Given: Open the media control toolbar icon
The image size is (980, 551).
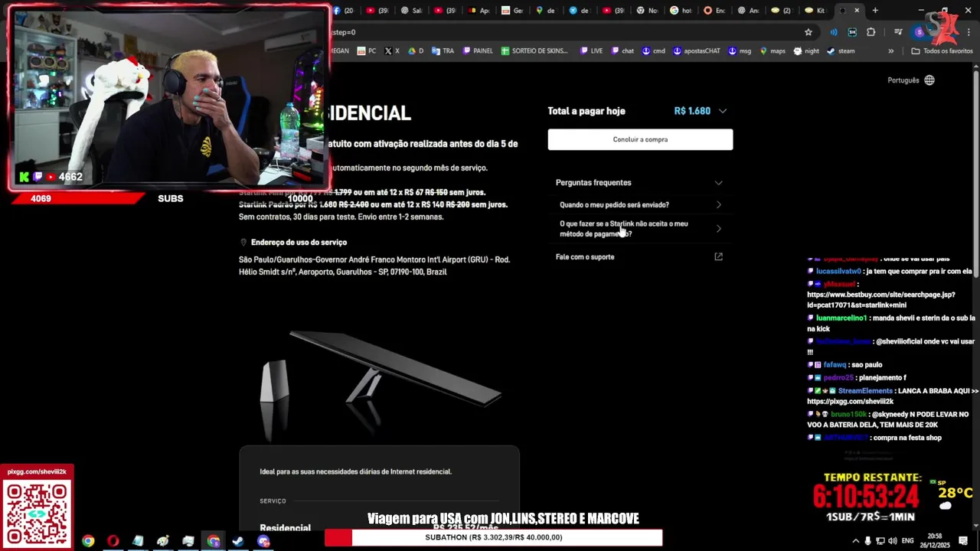Looking at the screenshot, I should (x=898, y=32).
